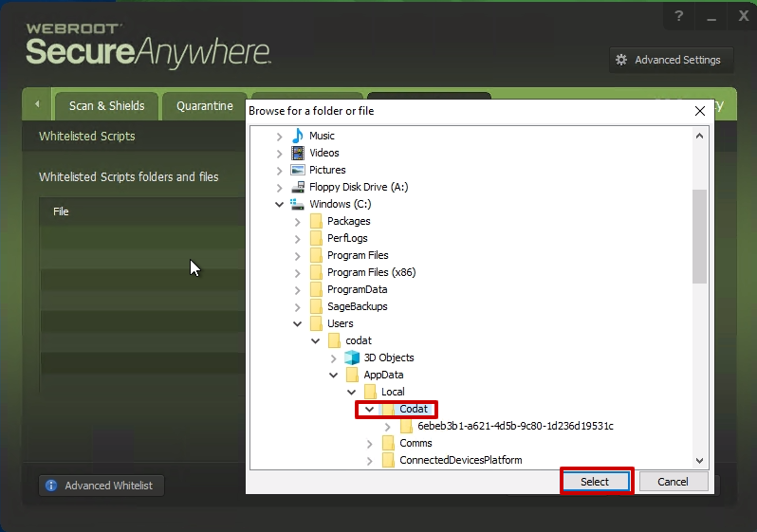The width and height of the screenshot is (757, 532).
Task: Click the Advanced Settings gear icon
Action: [x=621, y=60]
